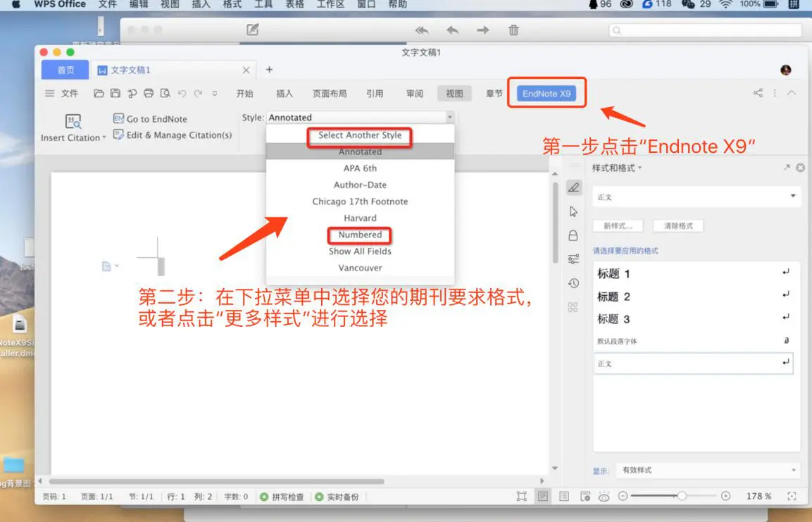
Task: Click the zoom slider handle
Action: click(682, 496)
